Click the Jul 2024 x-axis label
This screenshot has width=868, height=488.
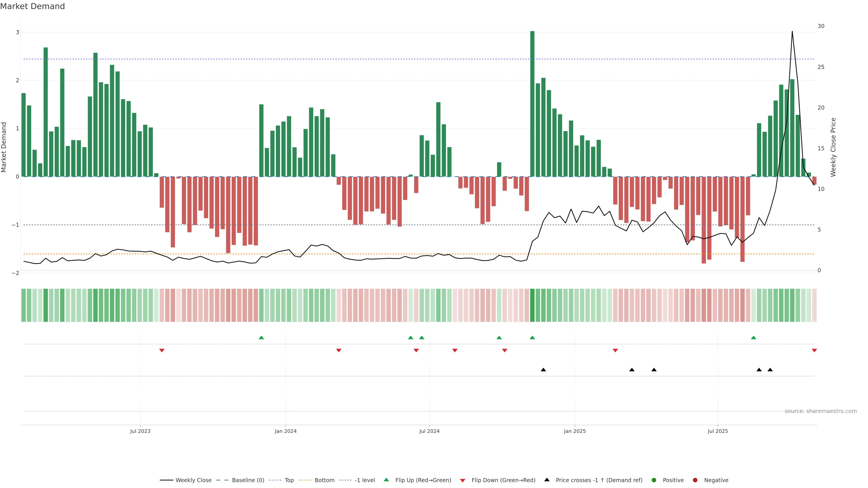[429, 431]
